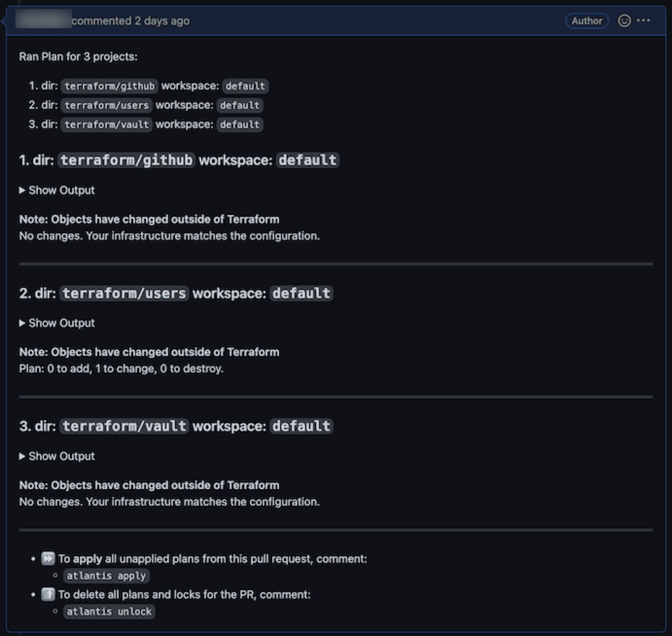
Task: Click the 'default' workspace tag in list item 3
Action: pyautogui.click(x=240, y=125)
